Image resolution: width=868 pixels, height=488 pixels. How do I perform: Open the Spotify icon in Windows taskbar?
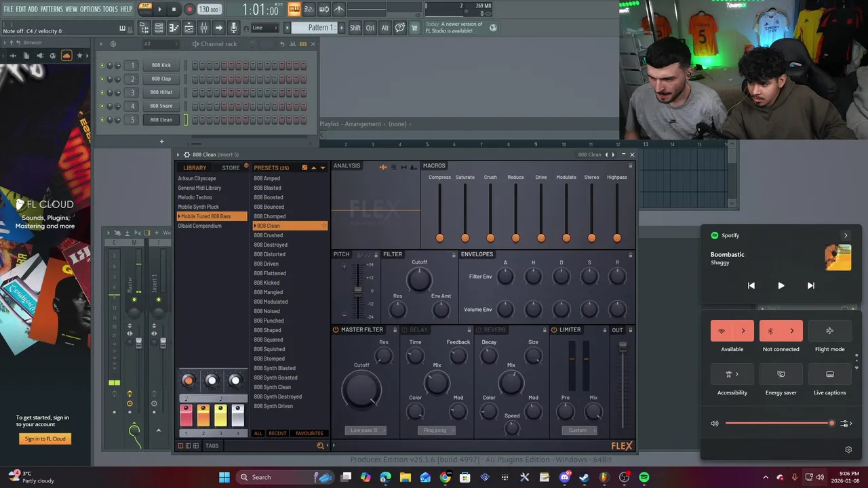click(x=644, y=477)
